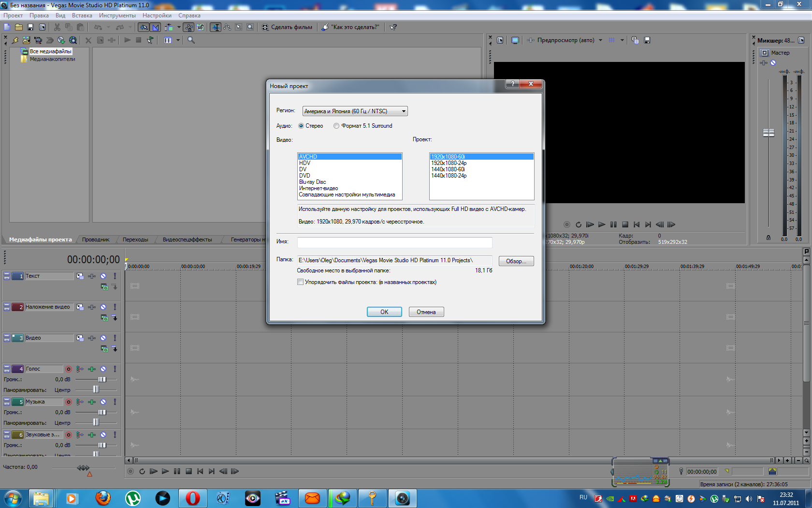Viewport: 812px width, 508px height.
Task: Arm Музыка track for recording
Action: click(x=69, y=402)
